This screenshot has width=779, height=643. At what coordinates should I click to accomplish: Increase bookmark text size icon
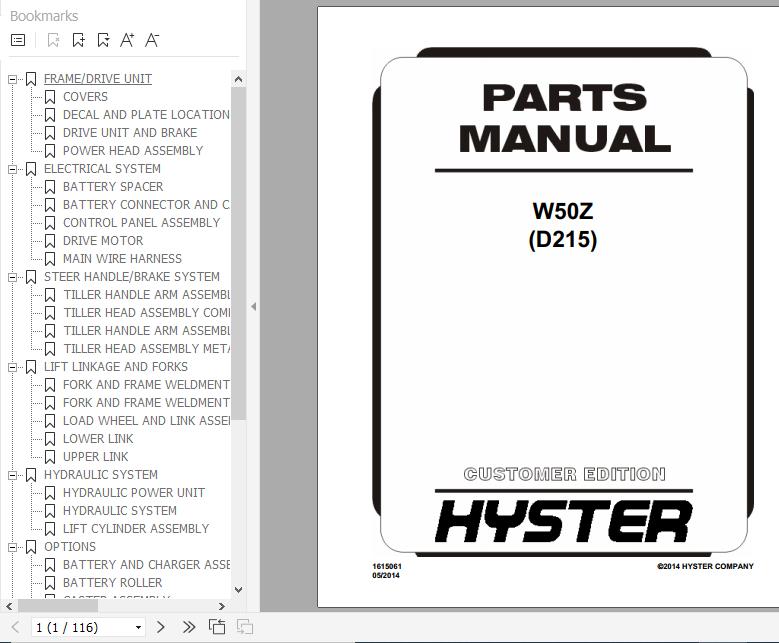[127, 40]
